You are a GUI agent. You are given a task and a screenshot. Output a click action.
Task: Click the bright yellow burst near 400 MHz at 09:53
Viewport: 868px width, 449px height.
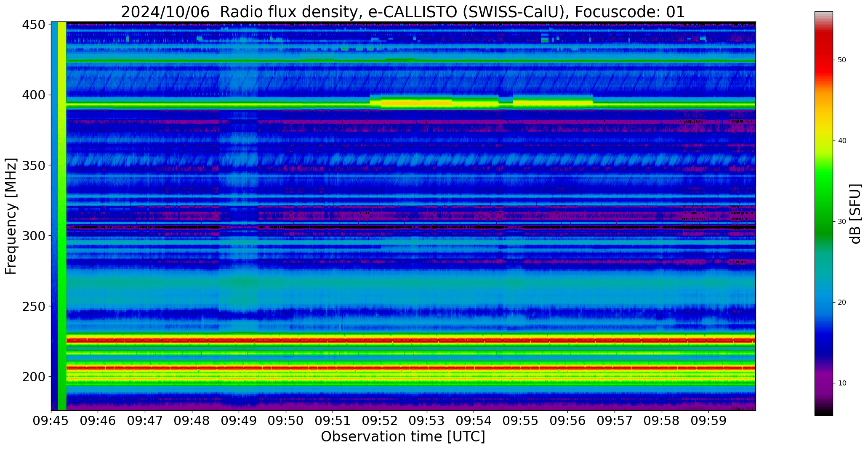[417, 103]
